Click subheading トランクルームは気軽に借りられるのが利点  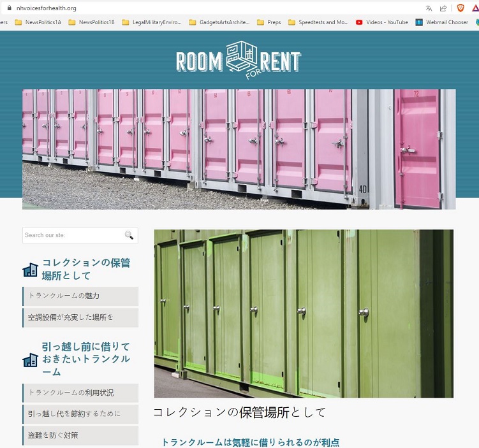click(x=250, y=442)
